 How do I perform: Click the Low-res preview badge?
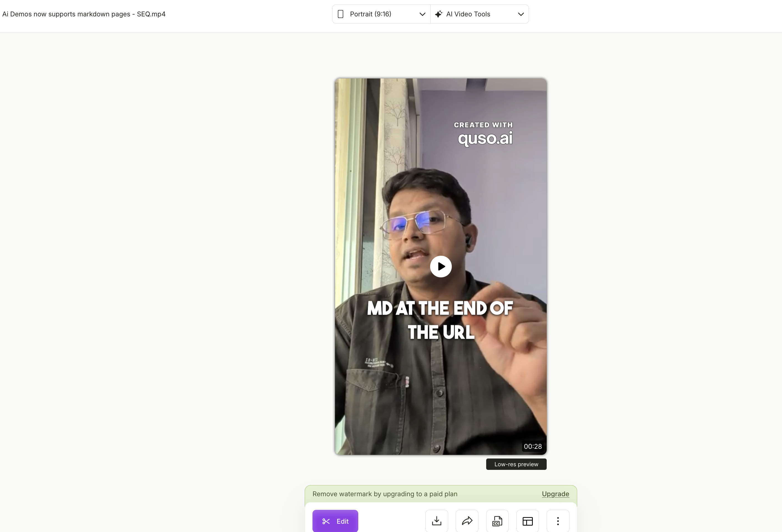pyautogui.click(x=516, y=464)
